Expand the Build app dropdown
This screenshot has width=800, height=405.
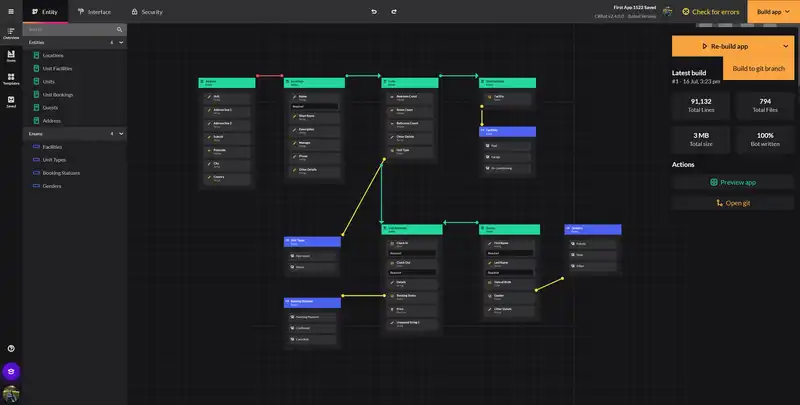(773, 12)
